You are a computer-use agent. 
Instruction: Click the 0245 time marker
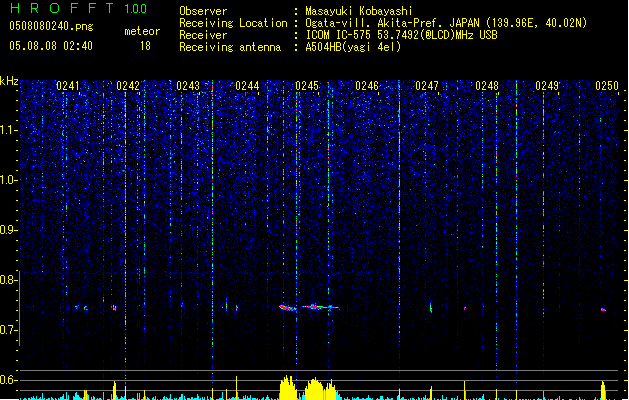(307, 86)
